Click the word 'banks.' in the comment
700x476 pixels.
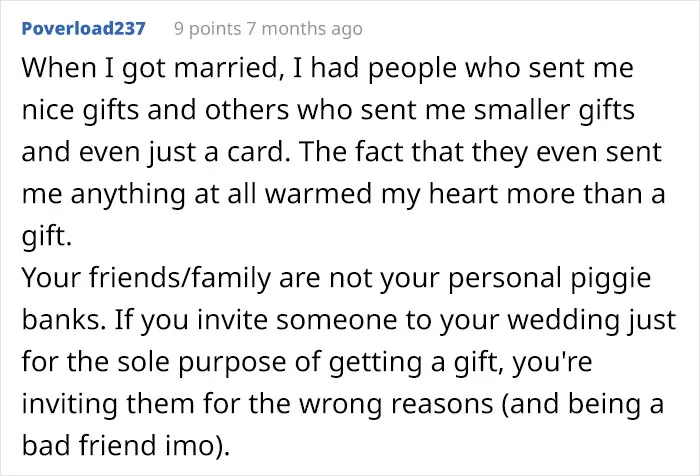click(x=64, y=320)
